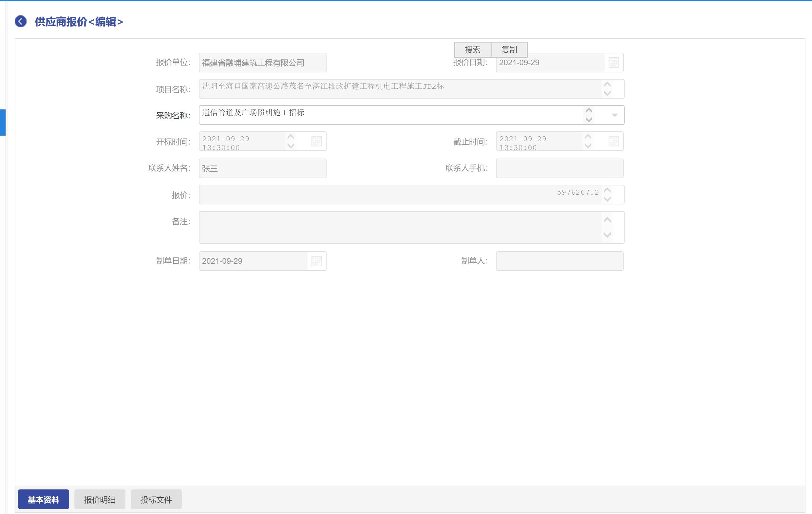Click down arrow in 备注 field
Image resolution: width=812 pixels, height=514 pixels.
607,235
